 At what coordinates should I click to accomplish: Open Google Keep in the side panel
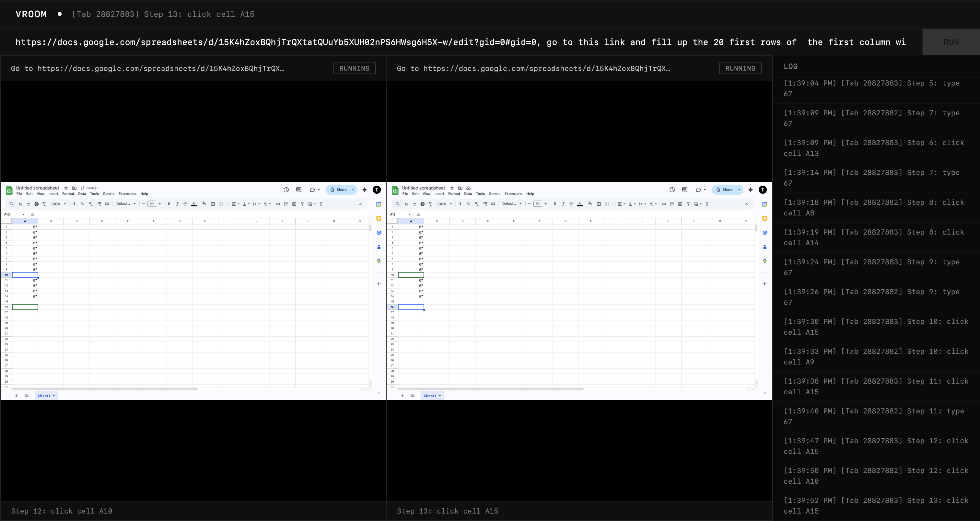click(x=379, y=219)
